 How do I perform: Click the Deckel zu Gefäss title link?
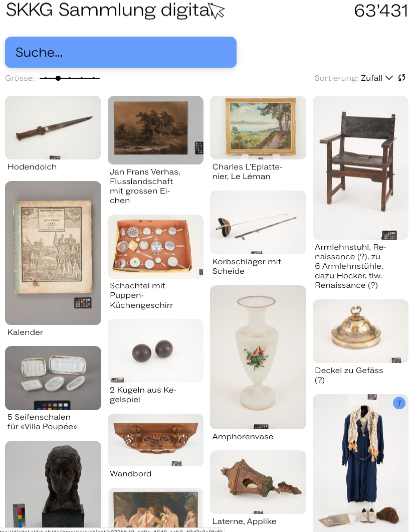tap(349, 375)
